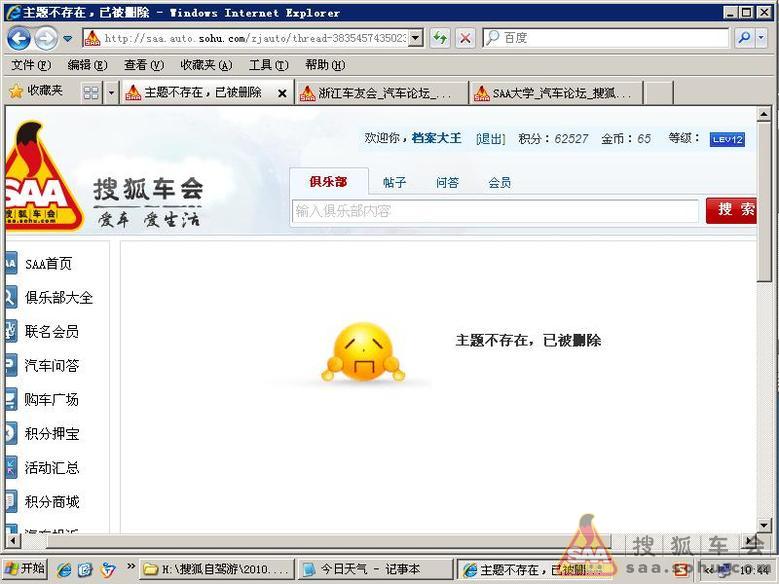
Task: Click the 退出 logout link
Action: [x=490, y=139]
